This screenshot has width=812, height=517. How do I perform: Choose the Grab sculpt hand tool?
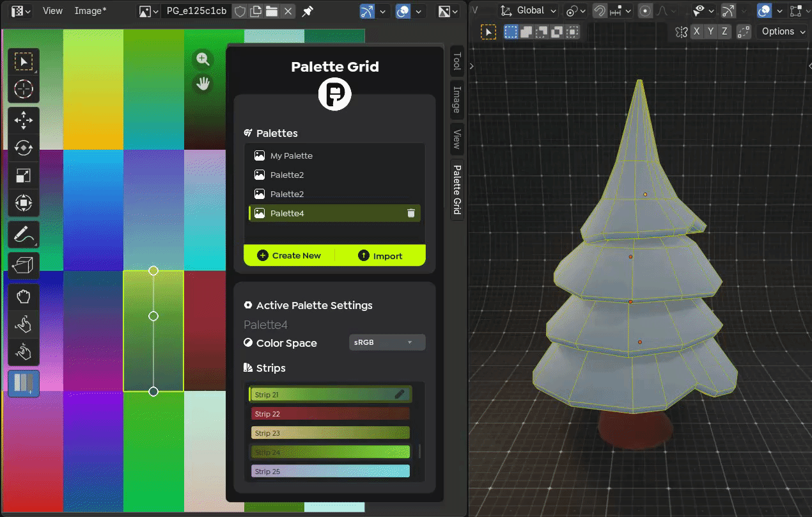click(23, 297)
